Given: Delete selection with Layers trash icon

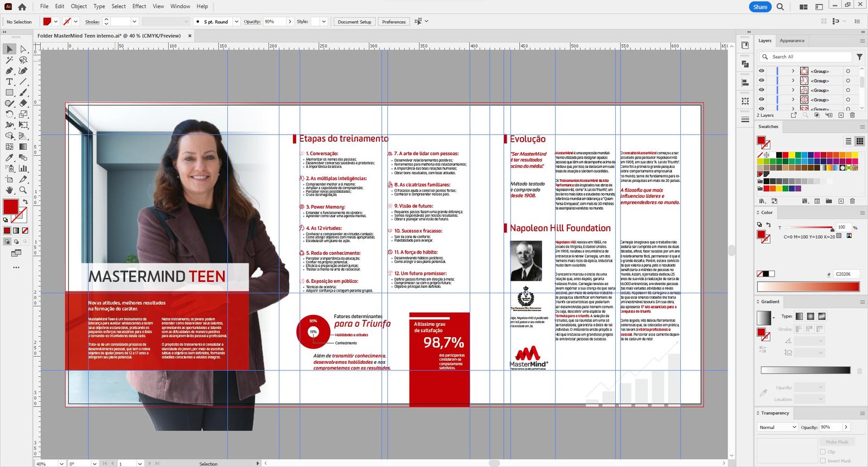Looking at the screenshot, I should click(852, 115).
